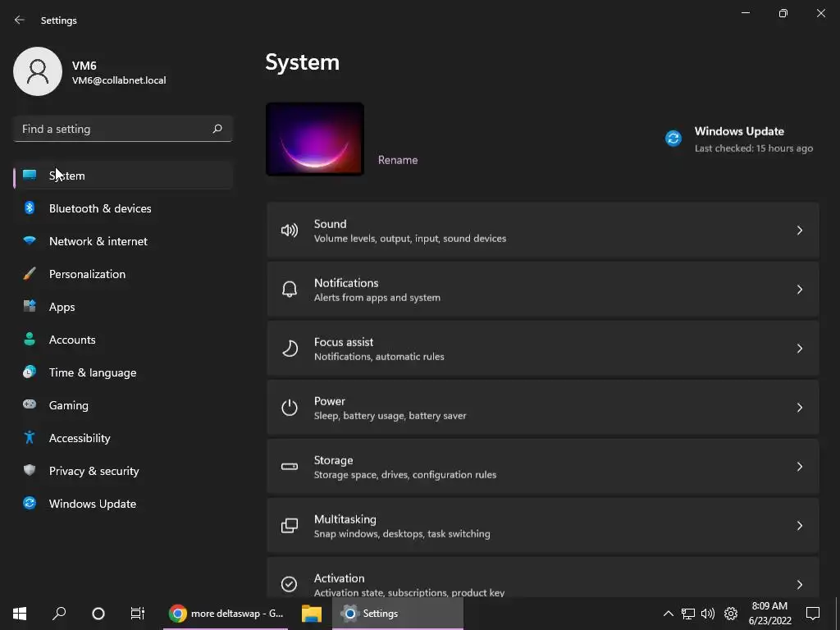The image size is (840, 630).
Task: Open Accounts settings category
Action: point(123,339)
